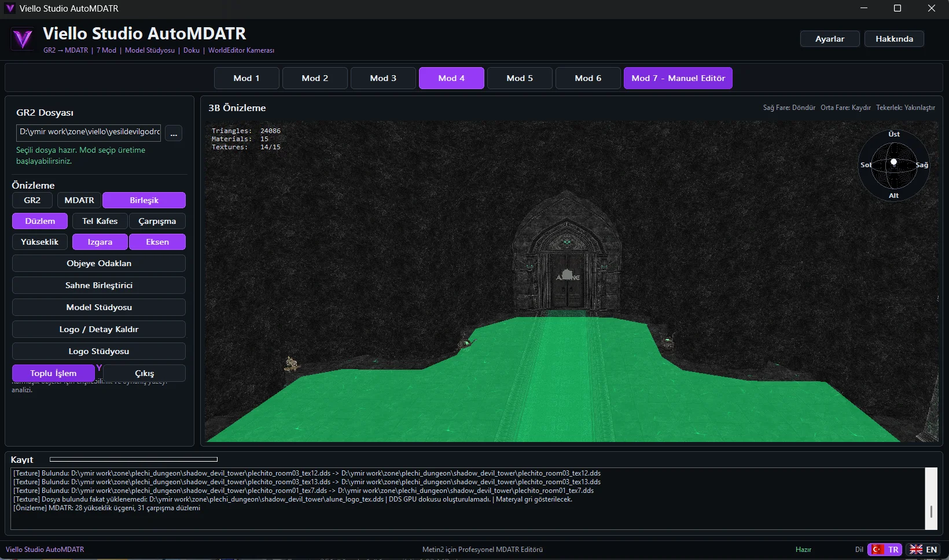Click the 'Üst' gizmo label
The height and width of the screenshot is (560, 949).
(x=894, y=134)
